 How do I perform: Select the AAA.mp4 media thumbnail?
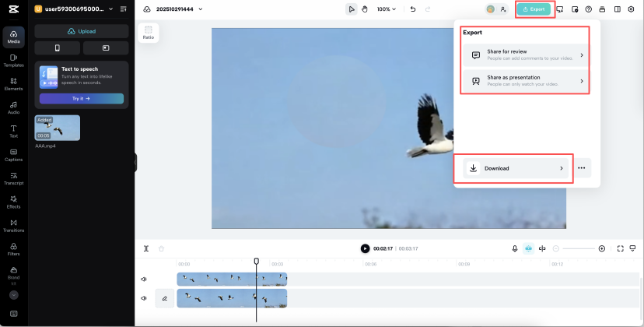[57, 128]
